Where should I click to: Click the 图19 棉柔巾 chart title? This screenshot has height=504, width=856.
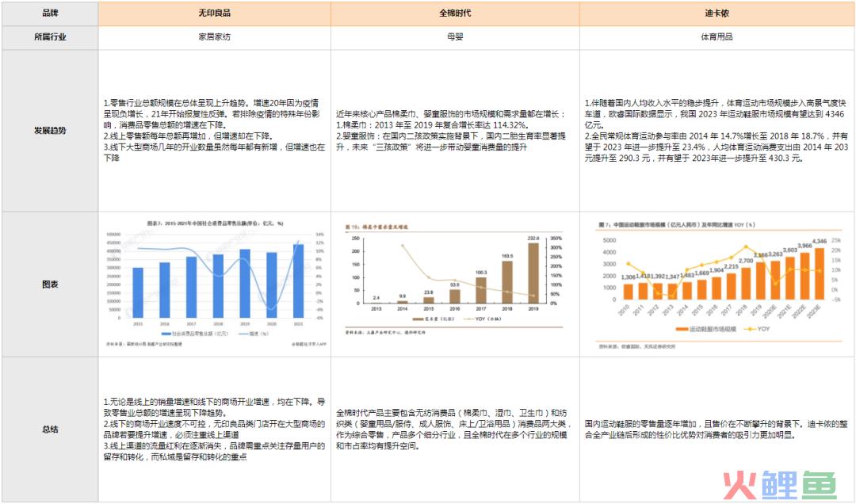tap(376, 227)
